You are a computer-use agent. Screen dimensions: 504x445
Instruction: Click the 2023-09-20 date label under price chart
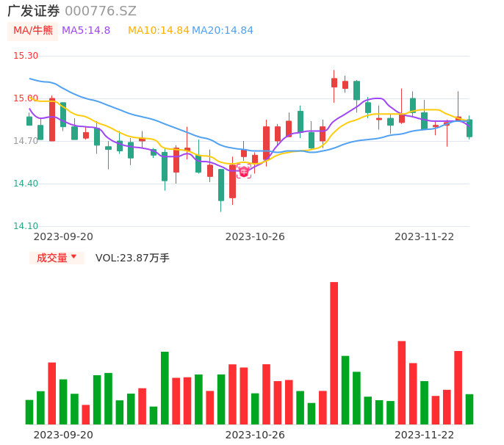63,236
